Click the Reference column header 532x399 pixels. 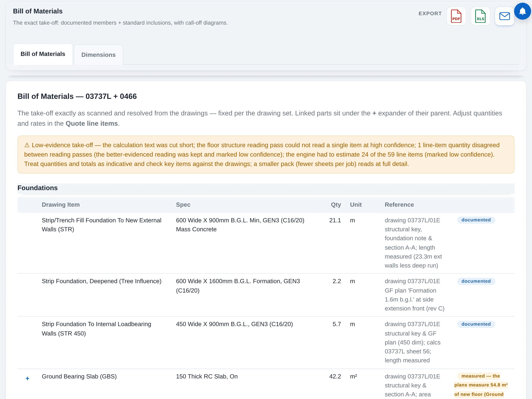(399, 205)
